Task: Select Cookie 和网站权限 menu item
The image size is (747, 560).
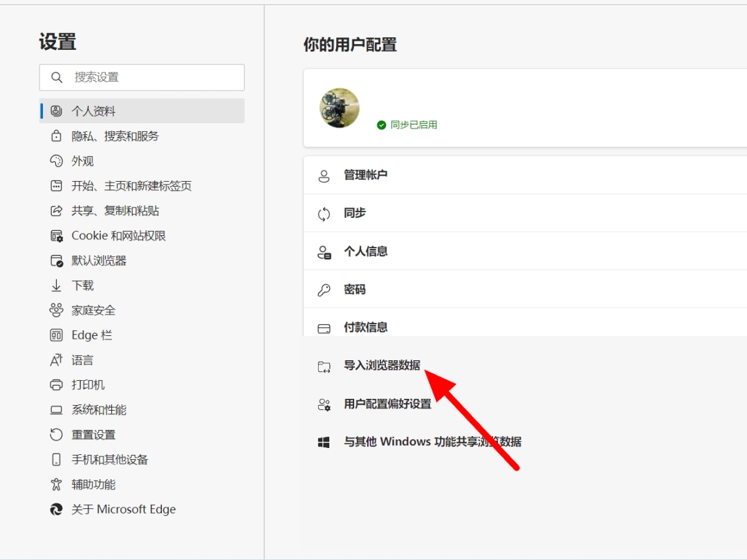Action: pos(142,236)
